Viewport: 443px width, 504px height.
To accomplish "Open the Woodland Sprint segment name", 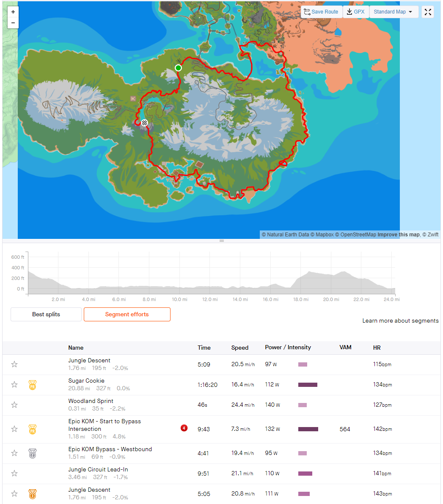I will point(91,401).
